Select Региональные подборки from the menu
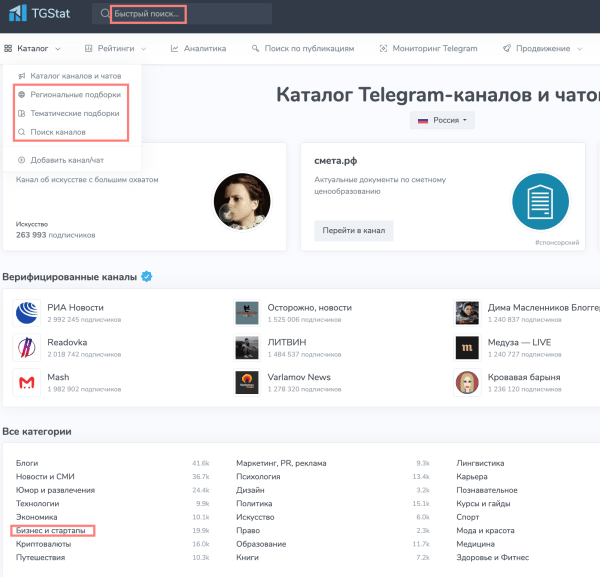Screen dimensions: 600x577 [75, 94]
